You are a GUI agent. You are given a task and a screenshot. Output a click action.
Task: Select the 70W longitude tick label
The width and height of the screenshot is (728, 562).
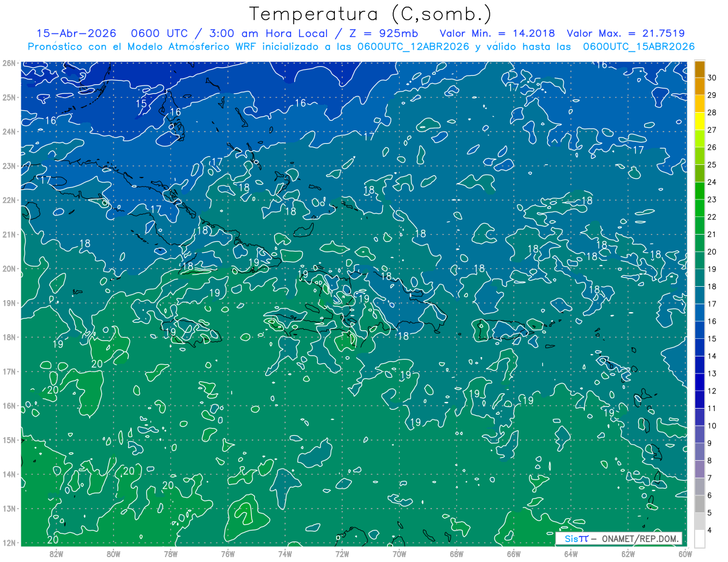(399, 553)
